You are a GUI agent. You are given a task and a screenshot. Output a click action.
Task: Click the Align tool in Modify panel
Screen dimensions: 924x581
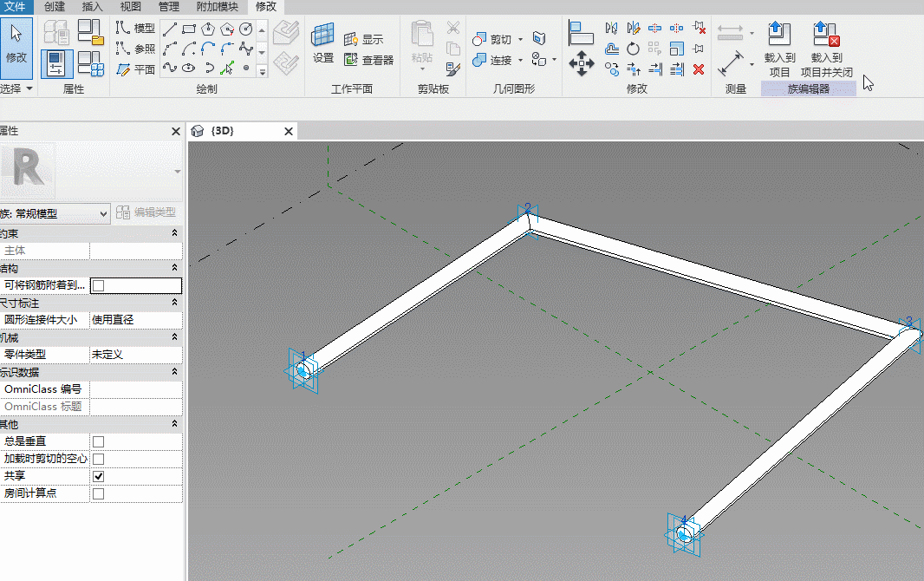[x=581, y=32]
